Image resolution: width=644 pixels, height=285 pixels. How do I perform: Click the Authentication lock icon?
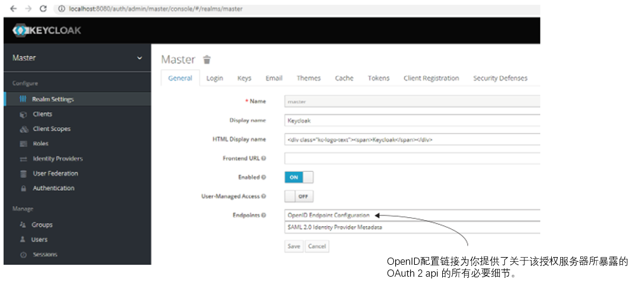click(x=23, y=189)
